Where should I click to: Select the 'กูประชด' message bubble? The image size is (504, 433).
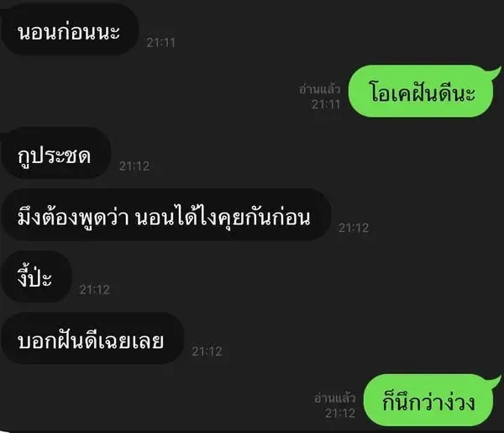click(55, 153)
